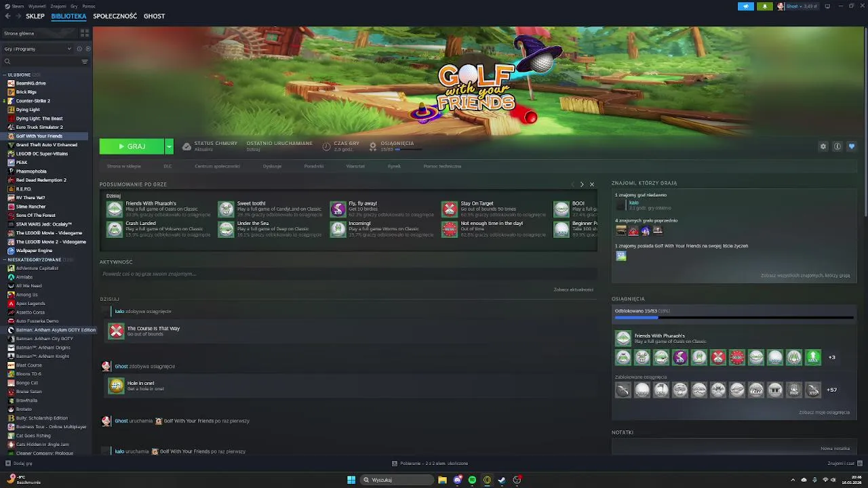Toggle recent activity sort clock icon
Image resolution: width=868 pixels, height=488 pixels.
[x=79, y=49]
